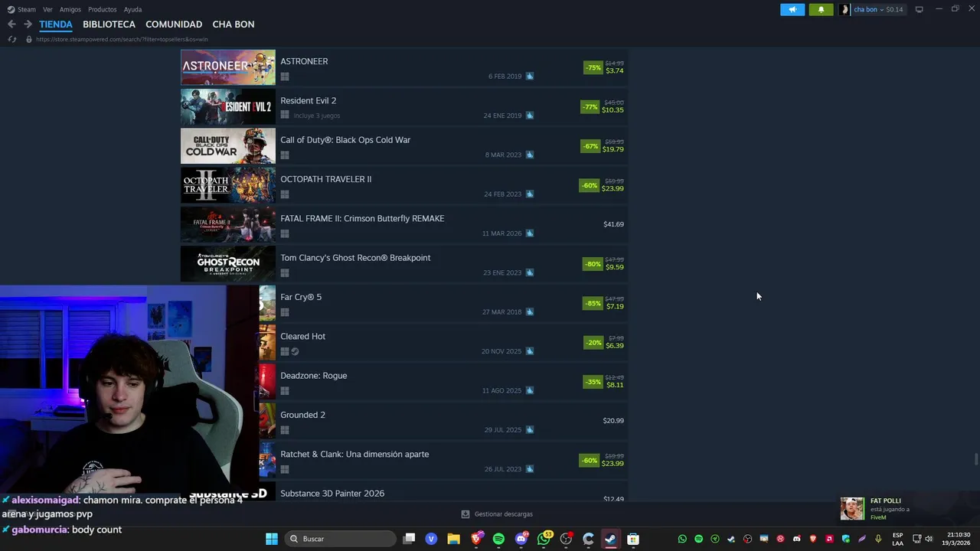Viewport: 980px width, 551px height.
Task: Go forward using the right arrow
Action: 28,24
